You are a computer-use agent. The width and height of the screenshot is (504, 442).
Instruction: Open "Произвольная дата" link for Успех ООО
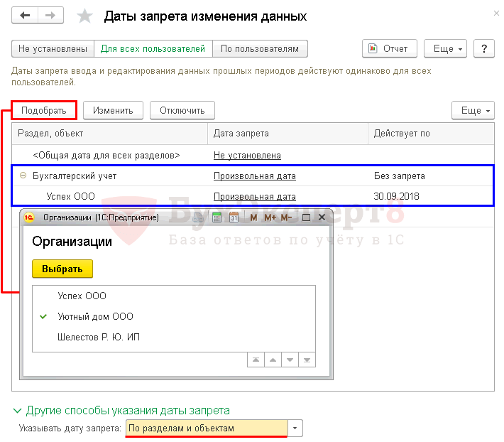coord(255,196)
